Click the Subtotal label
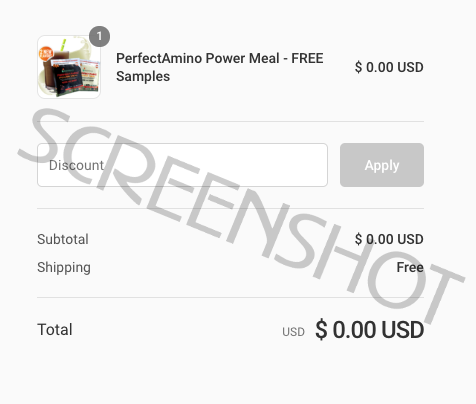476x404 pixels. coord(63,239)
